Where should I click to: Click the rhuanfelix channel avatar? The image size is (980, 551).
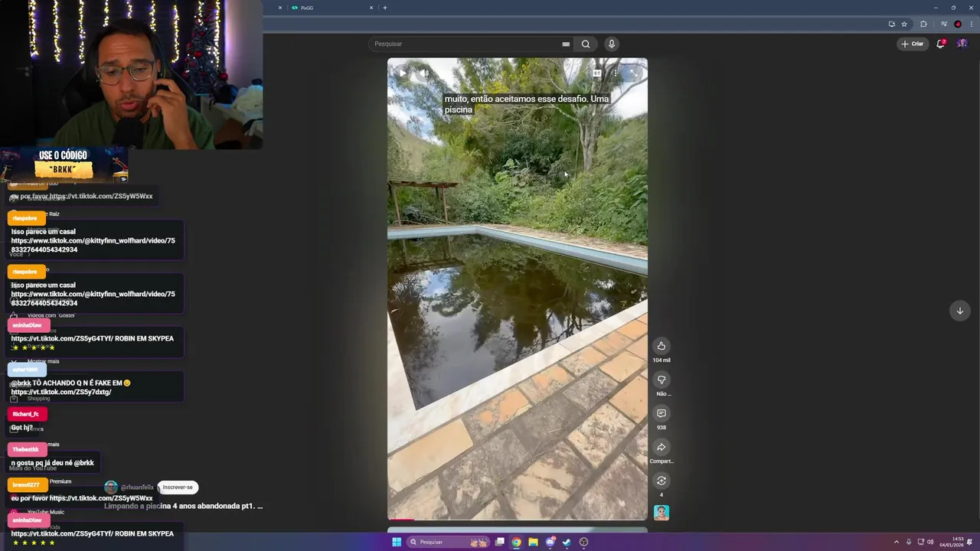pyautogui.click(x=111, y=487)
